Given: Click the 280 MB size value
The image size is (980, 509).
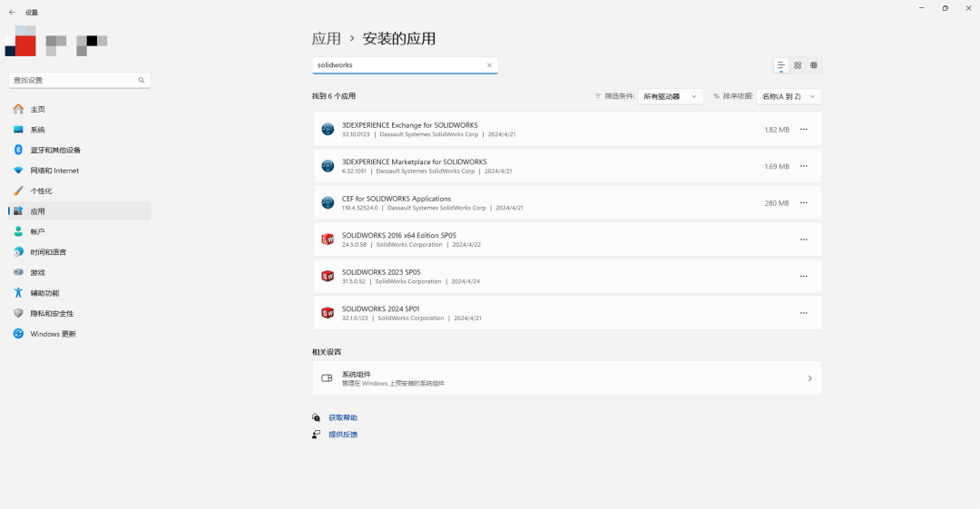Looking at the screenshot, I should (x=776, y=203).
